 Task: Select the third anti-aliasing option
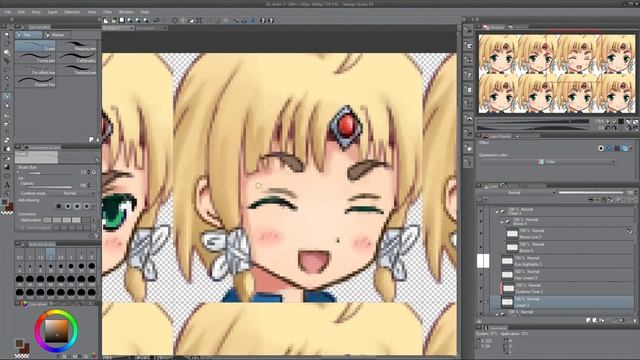[77, 206]
